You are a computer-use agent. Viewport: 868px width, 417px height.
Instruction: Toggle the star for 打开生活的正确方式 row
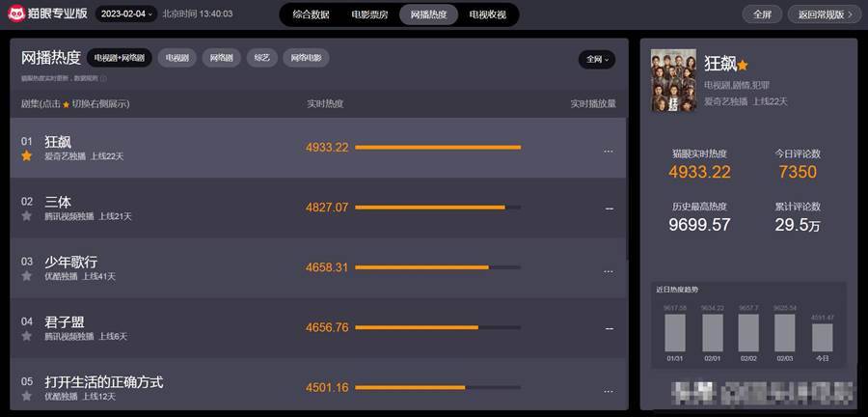click(27, 396)
